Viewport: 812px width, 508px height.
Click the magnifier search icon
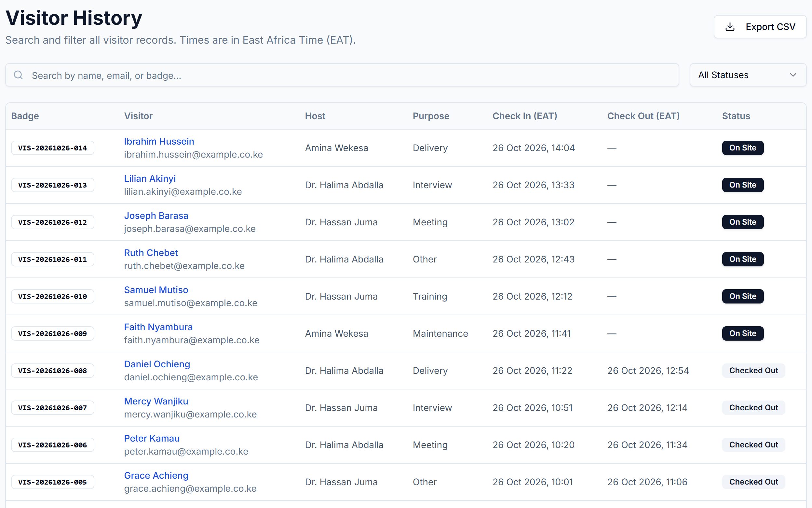19,75
